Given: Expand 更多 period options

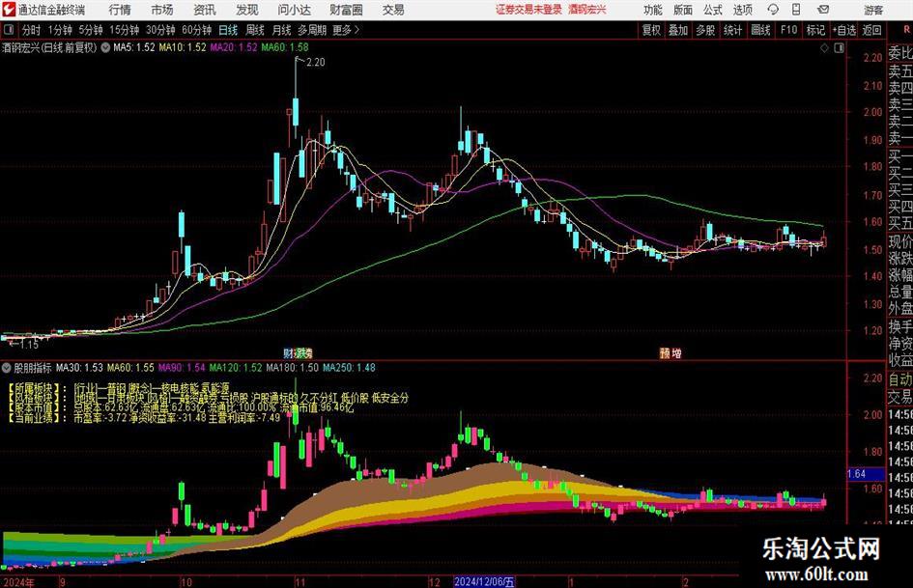Looking at the screenshot, I should pyautogui.click(x=346, y=30).
